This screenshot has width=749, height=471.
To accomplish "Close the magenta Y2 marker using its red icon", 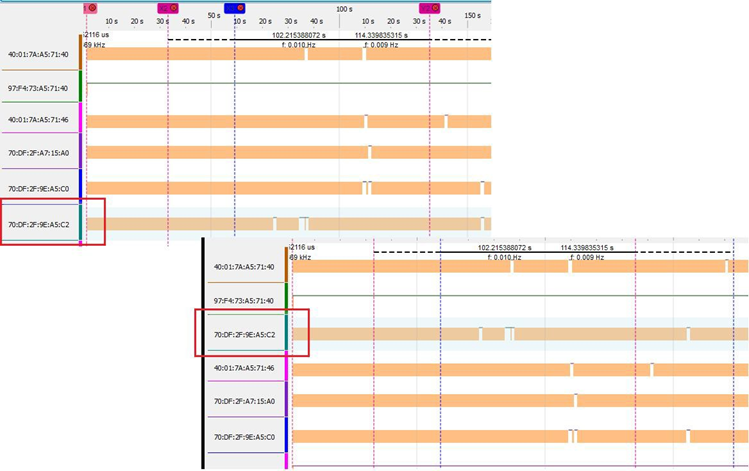I will (435, 8).
